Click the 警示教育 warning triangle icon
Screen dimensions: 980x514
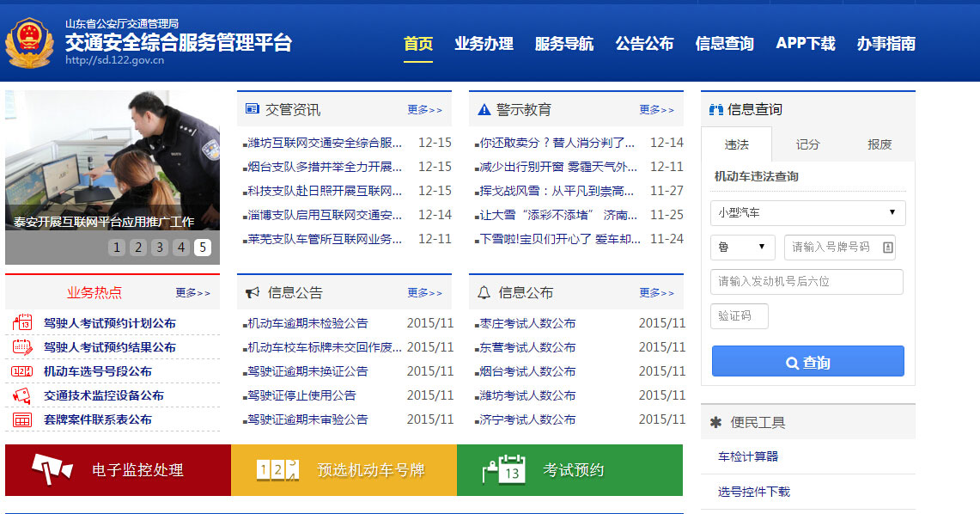482,108
